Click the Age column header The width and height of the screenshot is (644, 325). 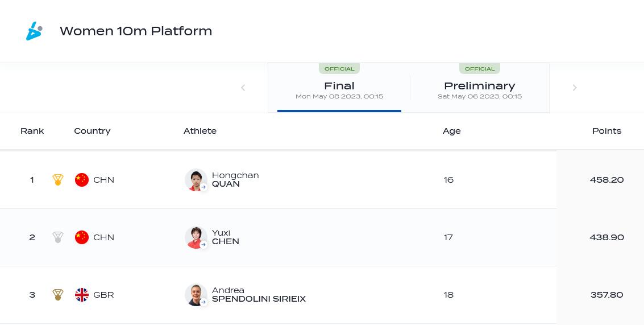pos(452,131)
